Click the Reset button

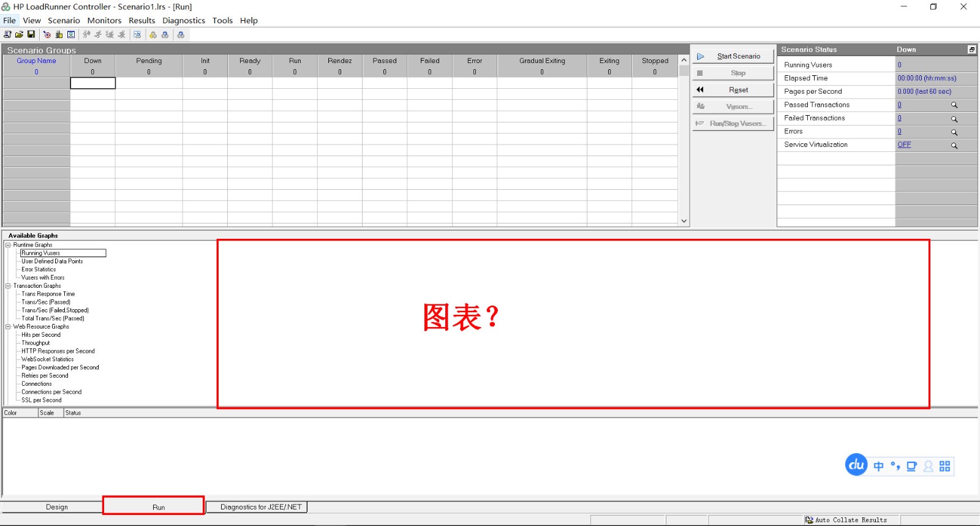point(733,90)
